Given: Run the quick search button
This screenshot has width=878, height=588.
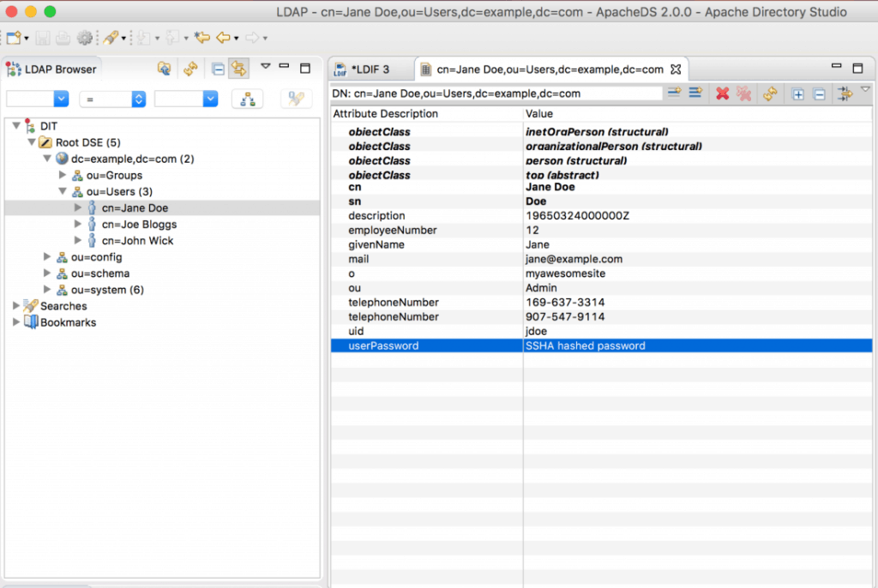Looking at the screenshot, I should click(x=296, y=99).
